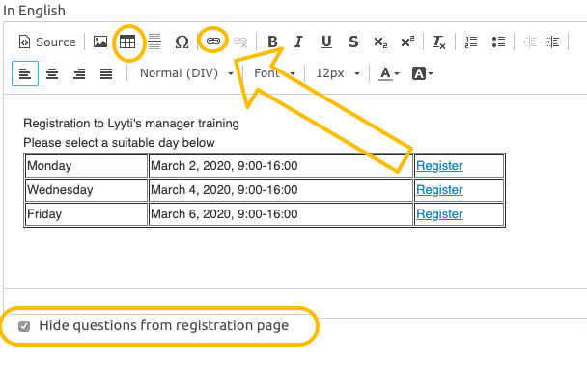The height and width of the screenshot is (392, 587).
Task: Open the special character (Omega) picker
Action: click(182, 42)
